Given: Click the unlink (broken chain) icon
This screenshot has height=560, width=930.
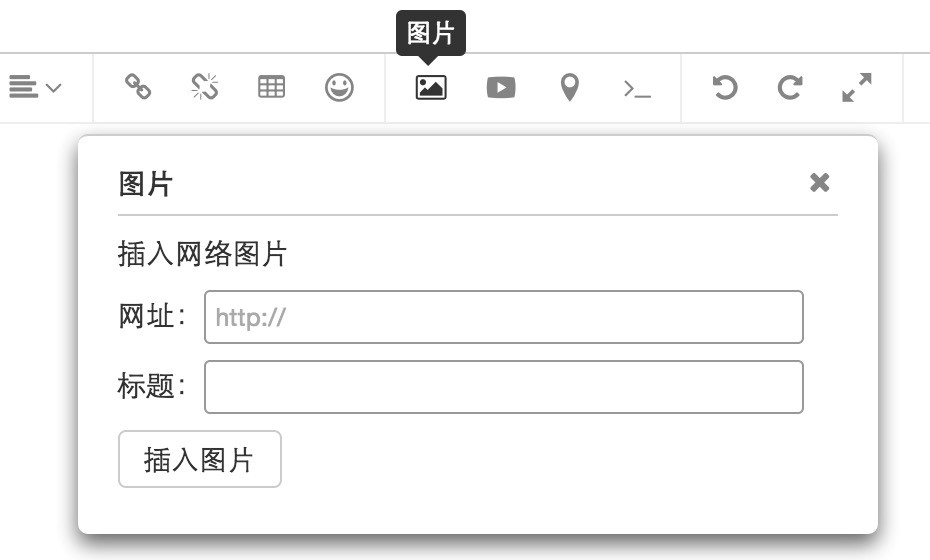Looking at the screenshot, I should coord(205,87).
